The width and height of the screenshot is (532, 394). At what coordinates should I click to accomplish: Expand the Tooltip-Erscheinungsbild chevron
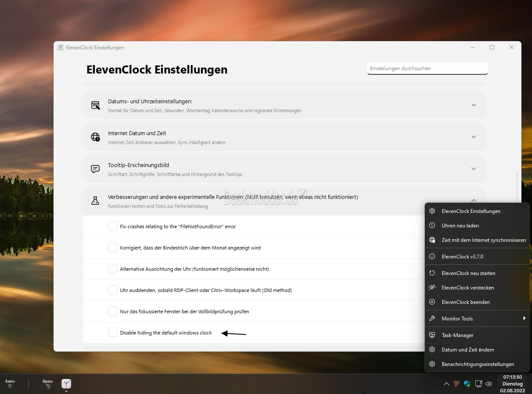click(x=474, y=169)
